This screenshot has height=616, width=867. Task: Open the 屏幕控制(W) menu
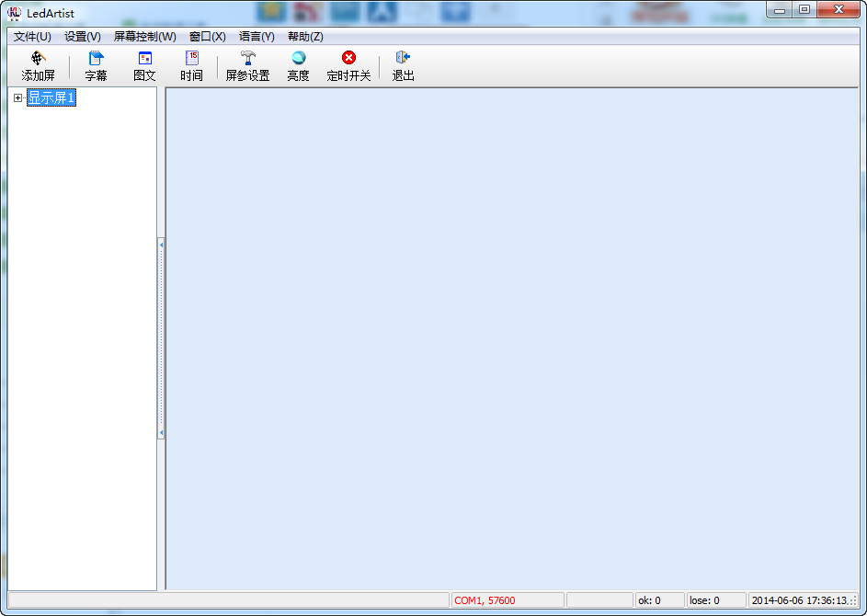pyautogui.click(x=145, y=37)
